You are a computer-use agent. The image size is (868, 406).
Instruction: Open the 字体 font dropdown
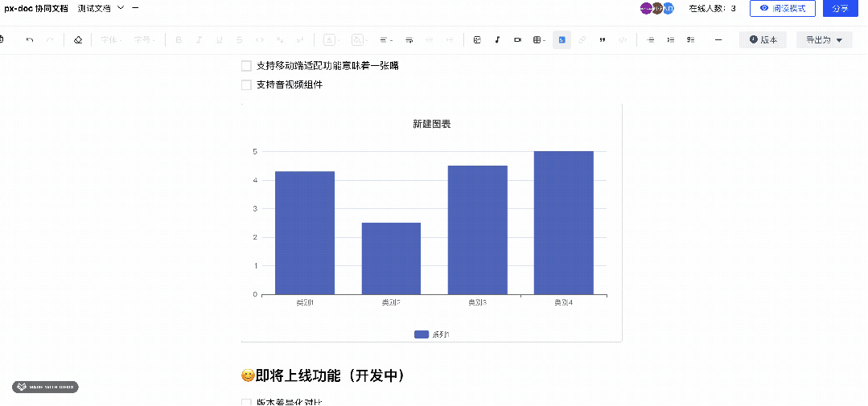112,40
